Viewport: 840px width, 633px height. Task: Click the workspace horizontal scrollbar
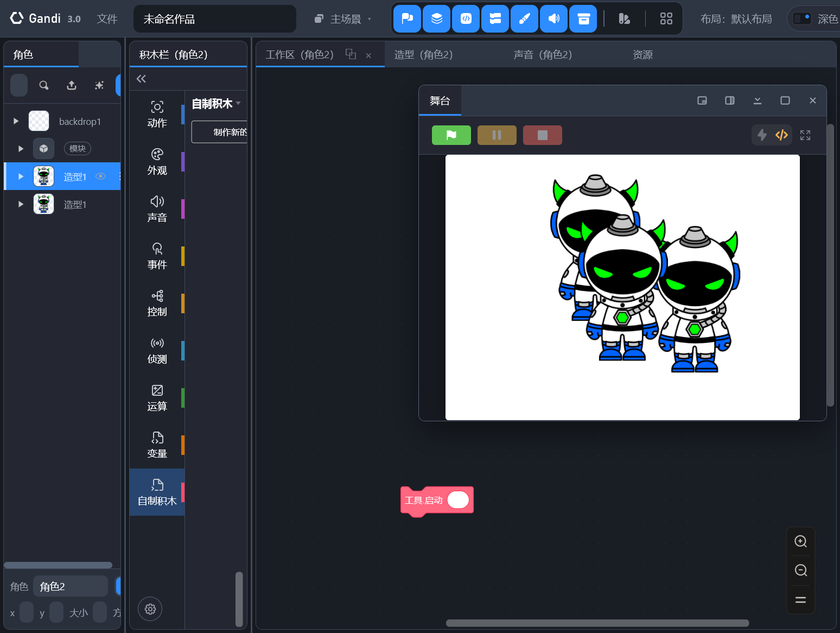[597, 623]
